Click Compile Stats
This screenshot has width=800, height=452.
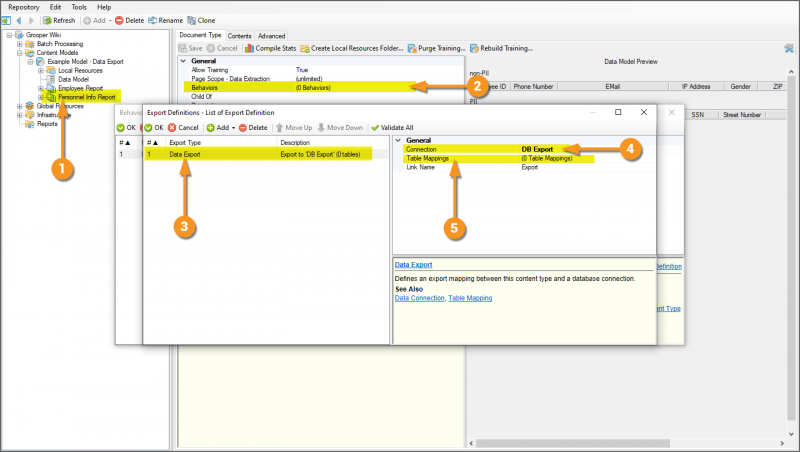point(270,48)
